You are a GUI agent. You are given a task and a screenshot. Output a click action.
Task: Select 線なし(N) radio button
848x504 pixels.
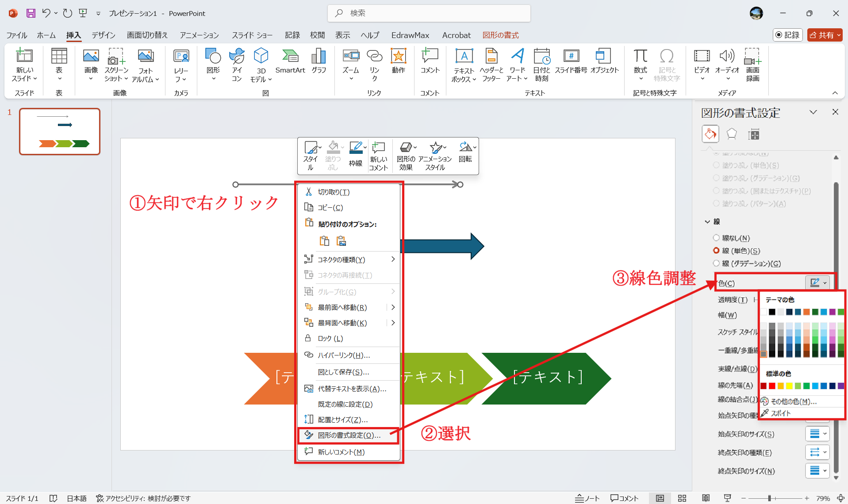coord(716,238)
